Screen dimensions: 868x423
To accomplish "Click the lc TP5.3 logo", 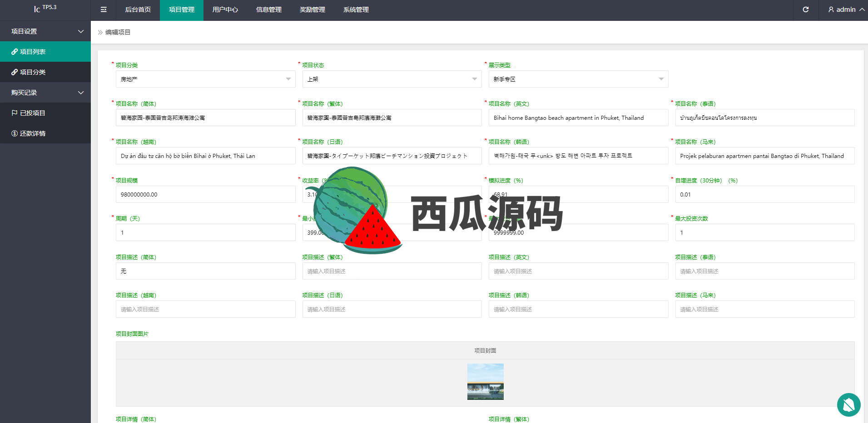I will pos(45,9).
